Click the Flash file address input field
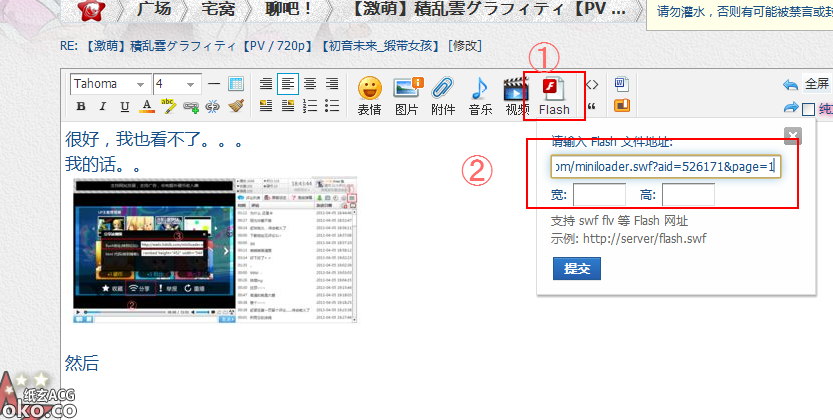The height and width of the screenshot is (420, 833). click(x=665, y=166)
